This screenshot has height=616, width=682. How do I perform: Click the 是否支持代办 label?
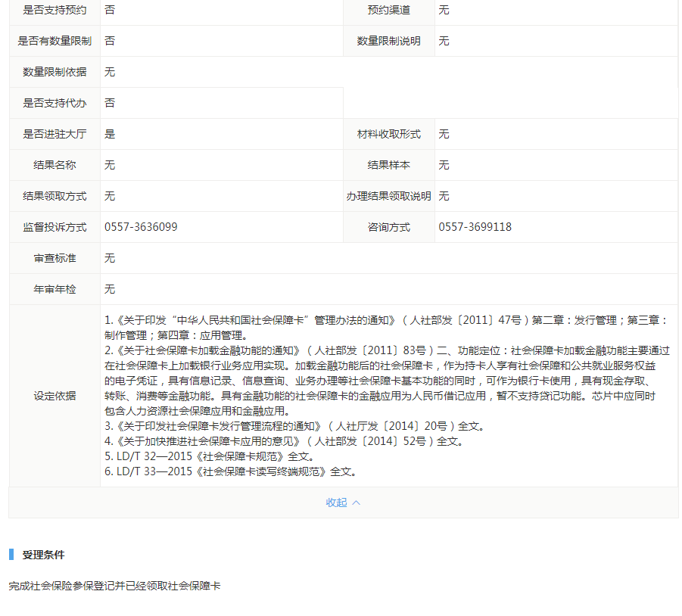coord(54,103)
